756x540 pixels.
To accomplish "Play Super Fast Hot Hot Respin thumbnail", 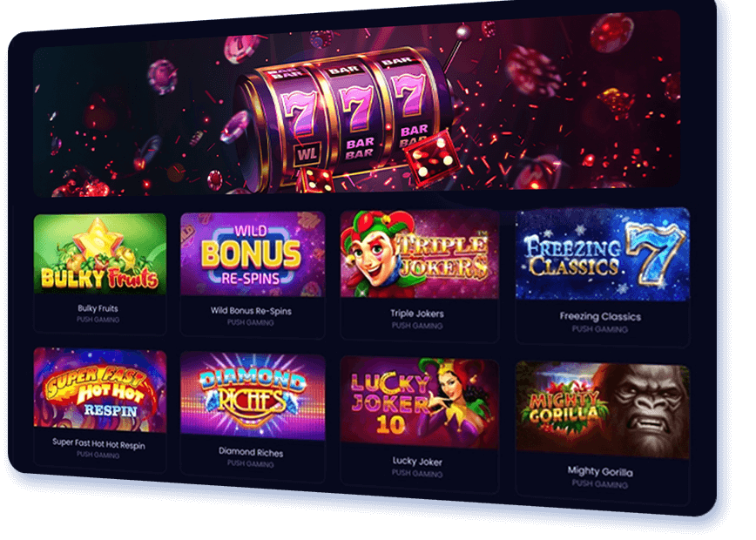I will pos(100,389).
